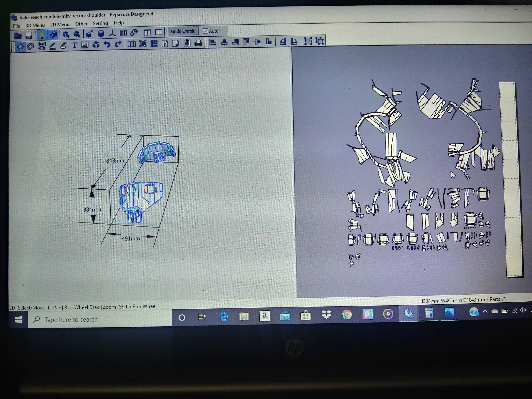
Task: Select the Rotate Part tool icon
Action: (30, 46)
